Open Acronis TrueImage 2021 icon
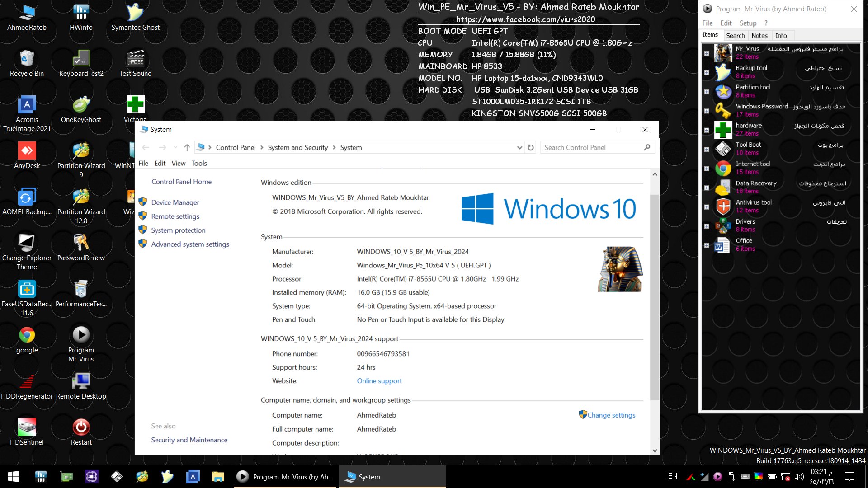Screen dimensions: 868x488 [27, 114]
